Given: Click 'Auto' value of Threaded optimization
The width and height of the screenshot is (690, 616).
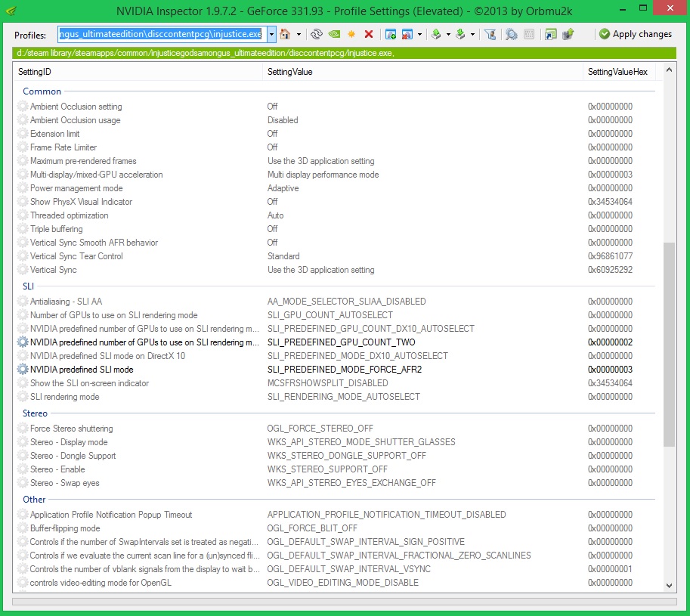Looking at the screenshot, I should (x=276, y=215).
